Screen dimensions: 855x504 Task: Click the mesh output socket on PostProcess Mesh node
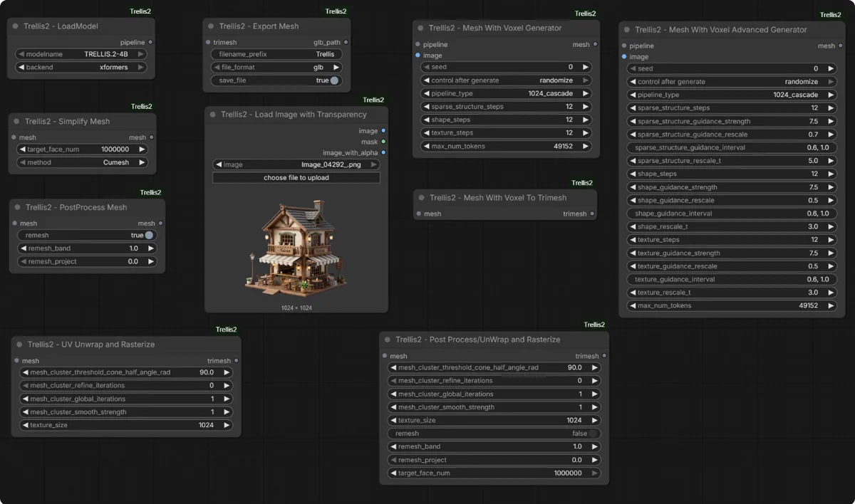click(x=160, y=224)
